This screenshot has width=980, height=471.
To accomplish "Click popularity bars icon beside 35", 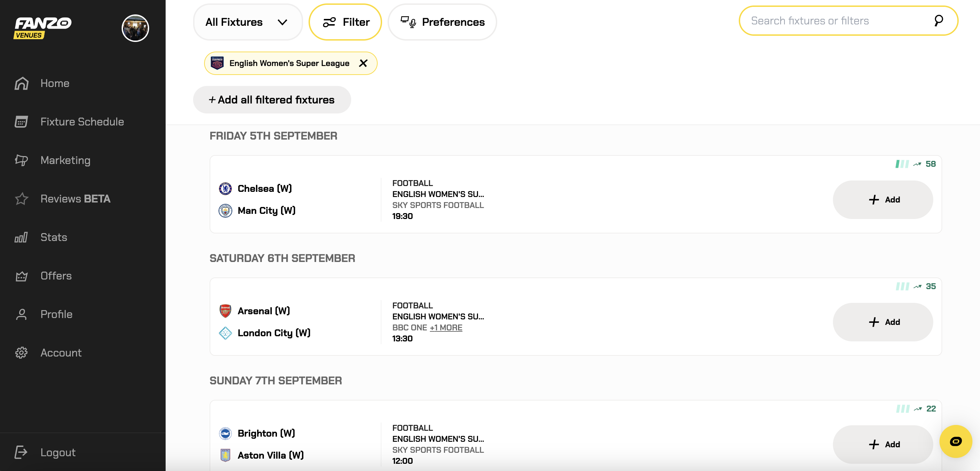I will pyautogui.click(x=902, y=286).
